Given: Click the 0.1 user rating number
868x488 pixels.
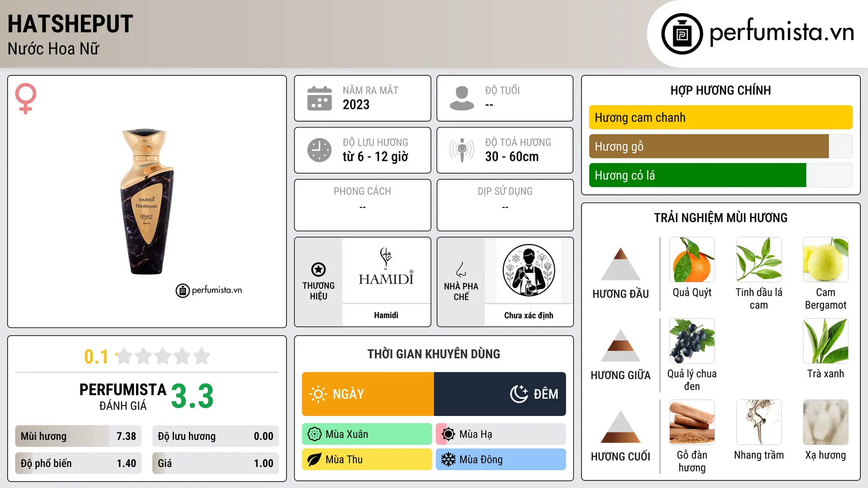Looking at the screenshot, I should pyautogui.click(x=96, y=357).
